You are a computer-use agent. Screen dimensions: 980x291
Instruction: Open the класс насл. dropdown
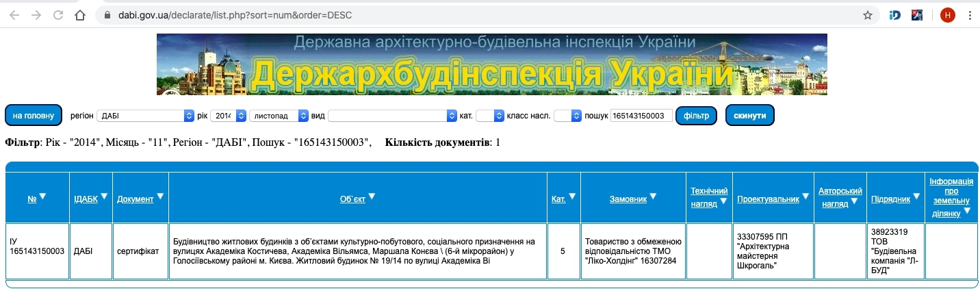coord(567,116)
